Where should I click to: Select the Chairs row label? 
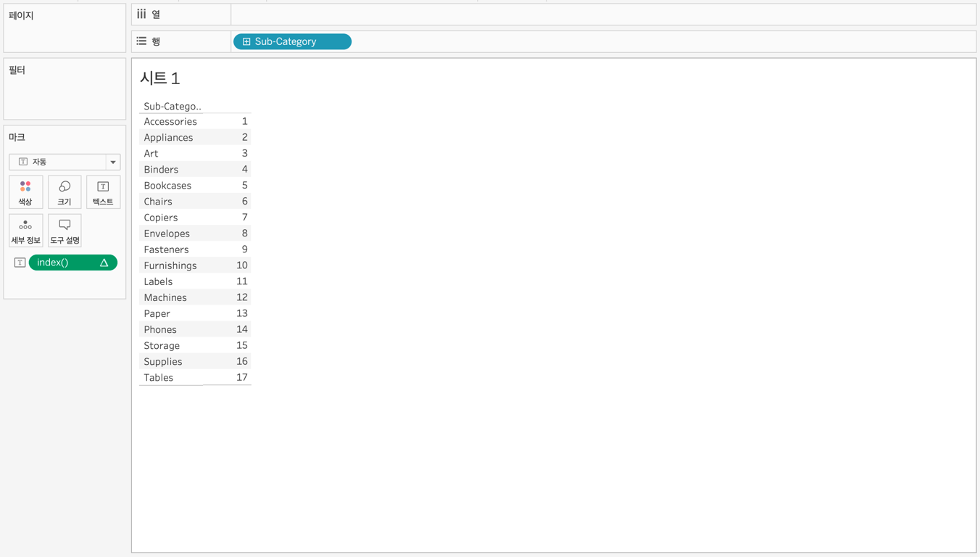click(x=158, y=202)
